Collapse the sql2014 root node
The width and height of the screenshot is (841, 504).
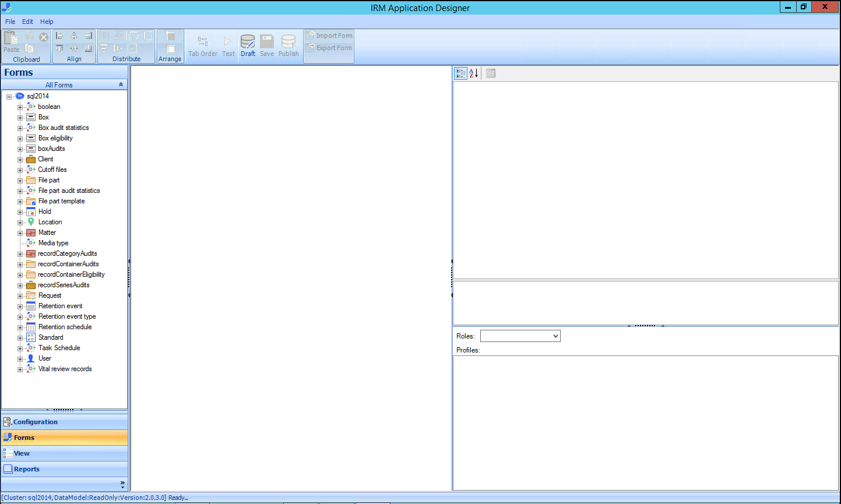point(9,97)
